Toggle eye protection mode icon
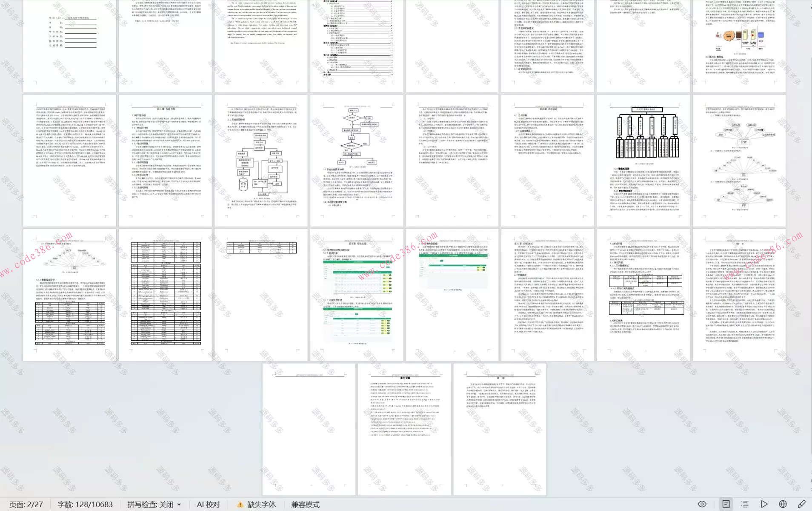 tap(702, 504)
